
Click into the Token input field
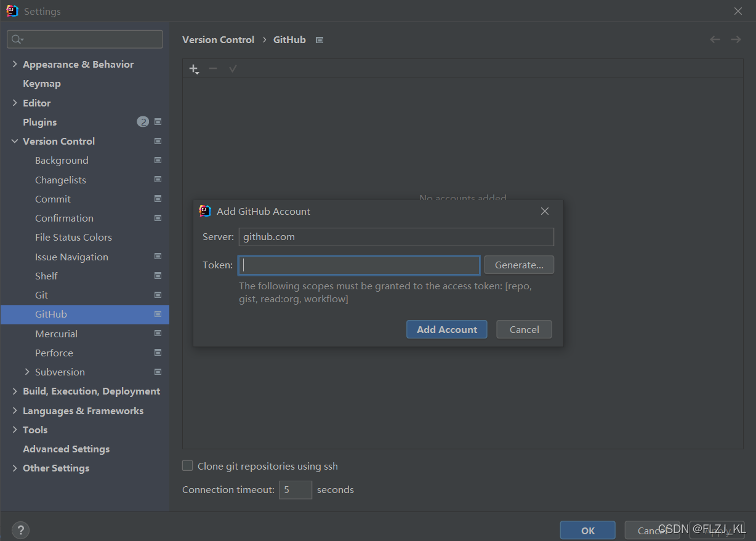click(359, 265)
